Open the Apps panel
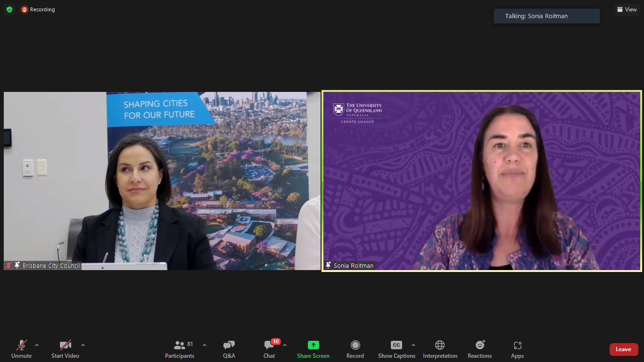The width and height of the screenshot is (644, 362). coord(517,349)
